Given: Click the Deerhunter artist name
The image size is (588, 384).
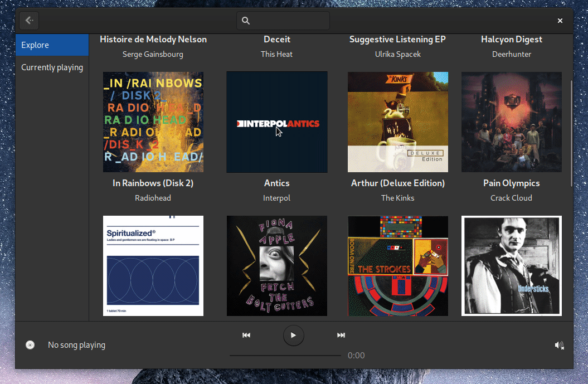Looking at the screenshot, I should 512,55.
